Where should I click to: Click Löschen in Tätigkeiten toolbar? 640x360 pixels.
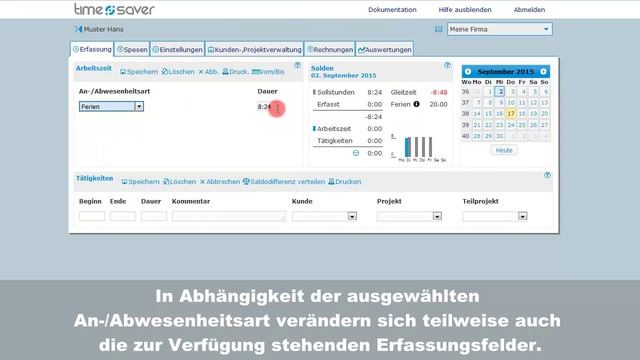[x=180, y=182]
